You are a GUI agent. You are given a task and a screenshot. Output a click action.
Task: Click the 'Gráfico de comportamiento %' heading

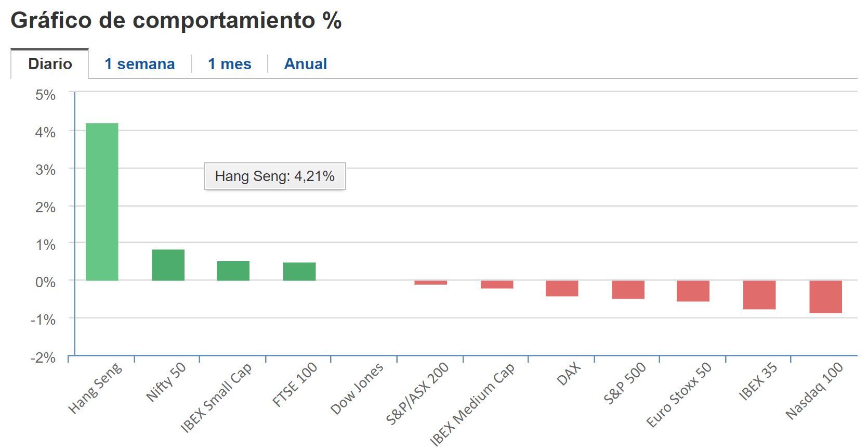pyautogui.click(x=176, y=21)
